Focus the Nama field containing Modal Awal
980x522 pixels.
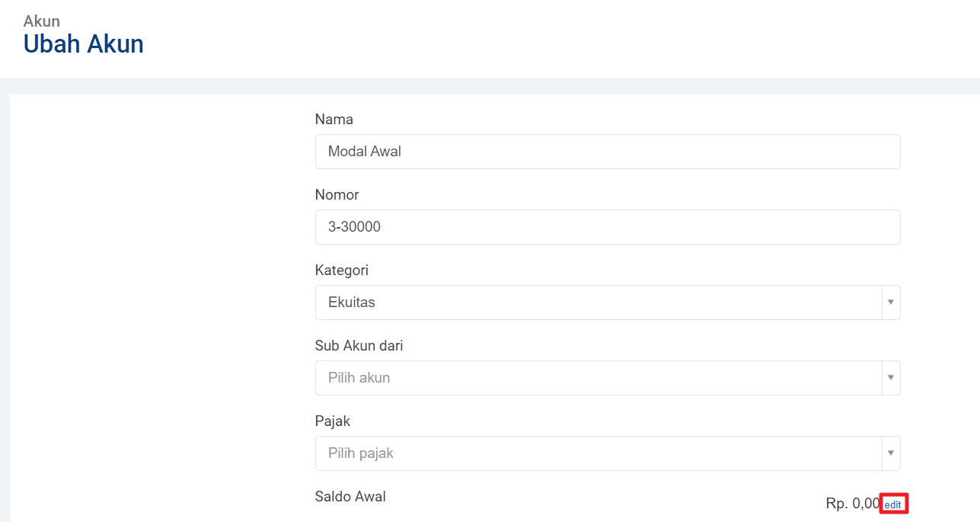click(x=607, y=152)
